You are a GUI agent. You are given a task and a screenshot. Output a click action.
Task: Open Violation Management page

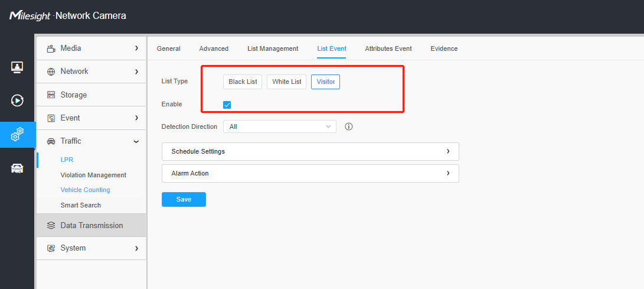pyautogui.click(x=93, y=175)
